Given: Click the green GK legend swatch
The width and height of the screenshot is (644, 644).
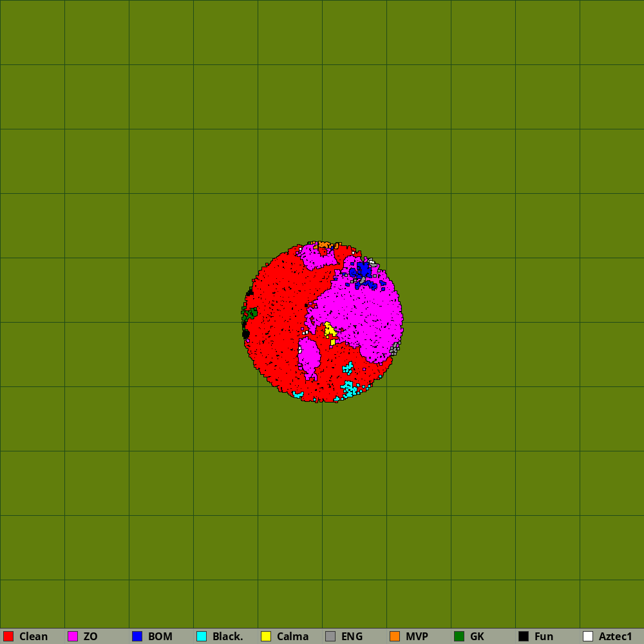Looking at the screenshot, I should [x=459, y=636].
